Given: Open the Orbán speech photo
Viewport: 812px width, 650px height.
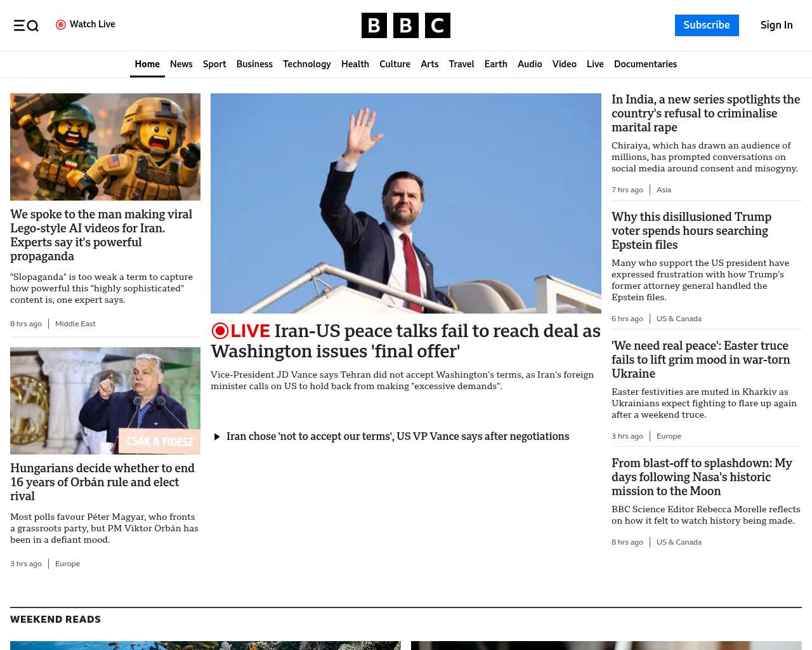Looking at the screenshot, I should click(105, 401).
